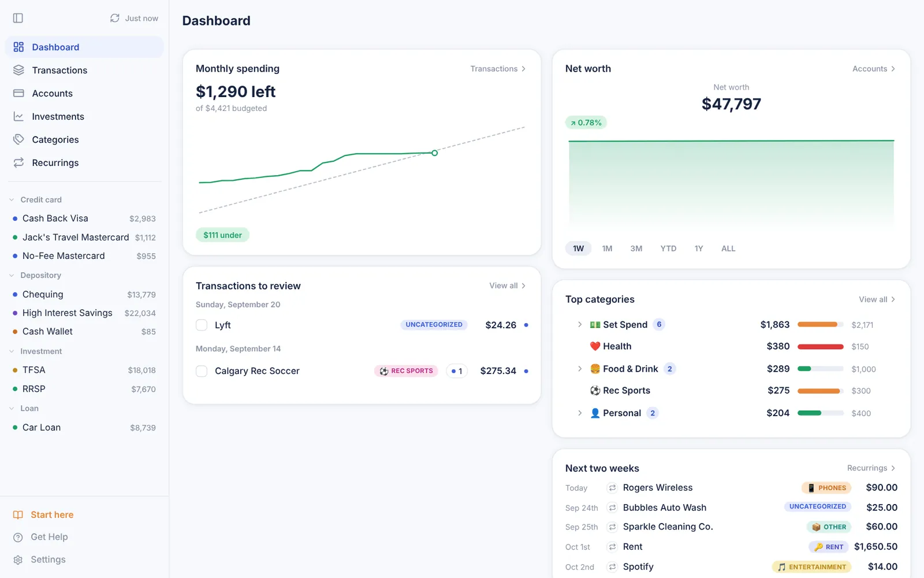Screen dimensions: 924x578
Task: Check the Lyft transaction checkbox
Action: coord(202,325)
